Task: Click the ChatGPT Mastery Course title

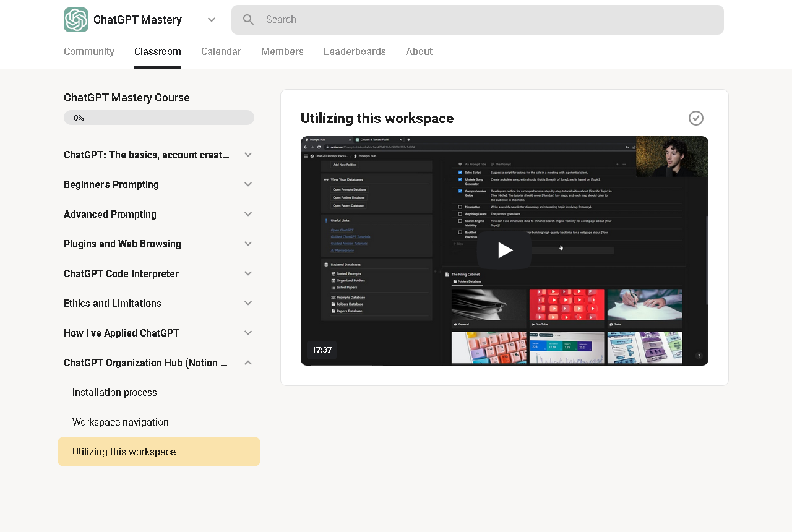Action: click(x=127, y=98)
